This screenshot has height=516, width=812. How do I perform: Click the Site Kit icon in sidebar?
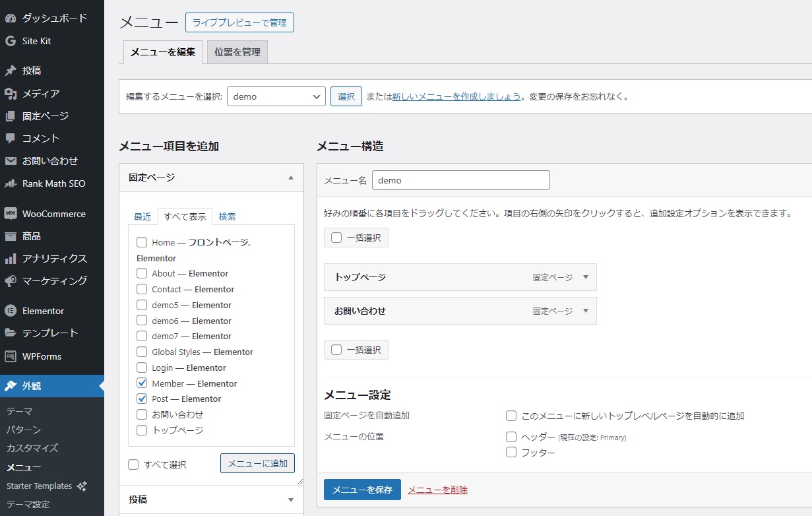[11, 41]
